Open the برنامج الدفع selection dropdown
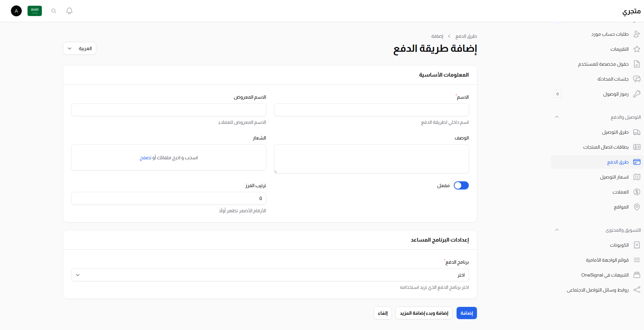This screenshot has height=330, width=644. point(270,275)
